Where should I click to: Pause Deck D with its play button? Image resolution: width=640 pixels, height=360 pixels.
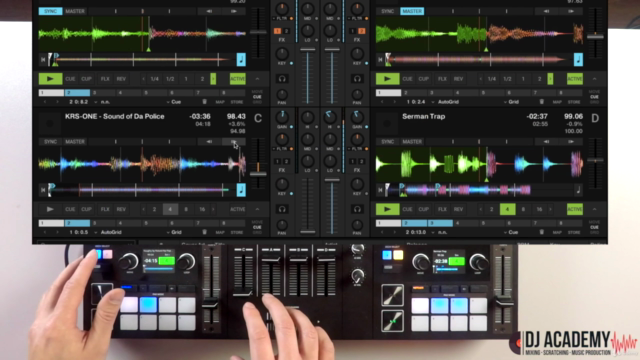pos(387,209)
